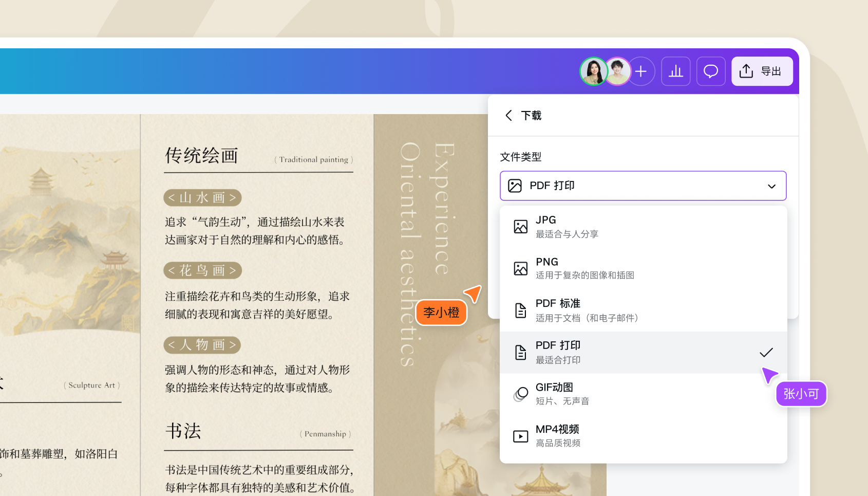Click the 导出 export button
868x496 pixels.
coord(762,71)
